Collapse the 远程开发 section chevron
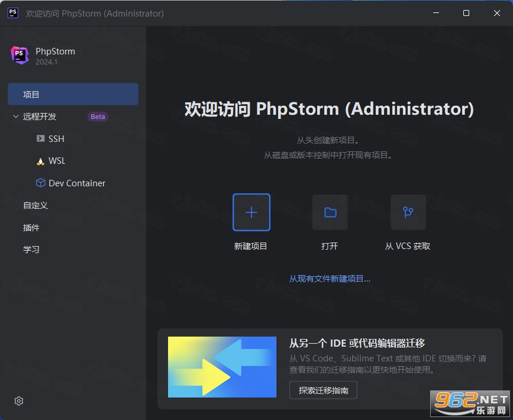 click(15, 117)
